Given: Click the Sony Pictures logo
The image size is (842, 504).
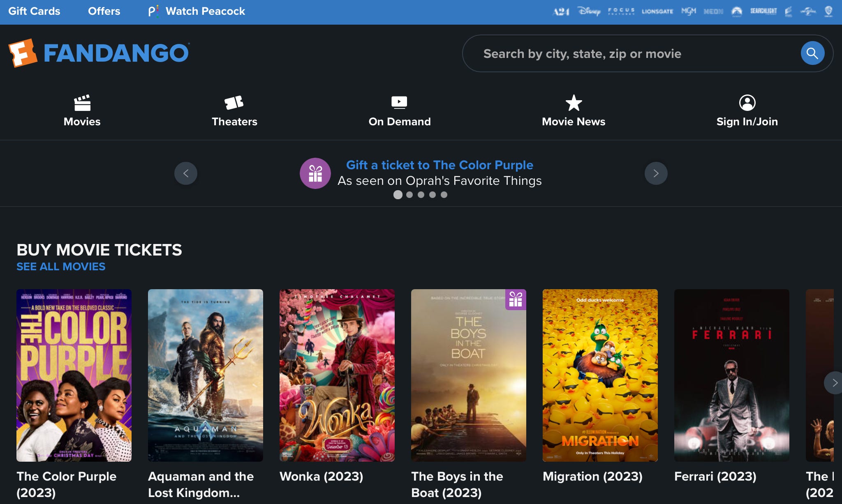Looking at the screenshot, I should 788,12.
